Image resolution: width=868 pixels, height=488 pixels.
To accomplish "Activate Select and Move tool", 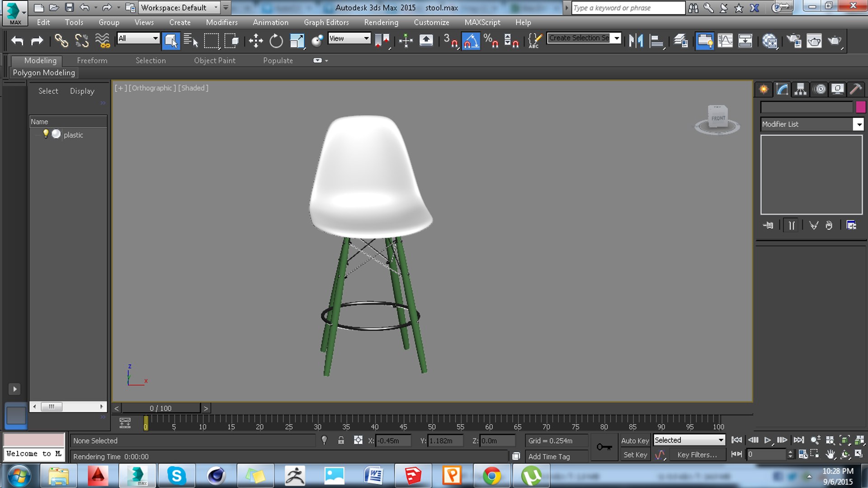I will [x=255, y=41].
